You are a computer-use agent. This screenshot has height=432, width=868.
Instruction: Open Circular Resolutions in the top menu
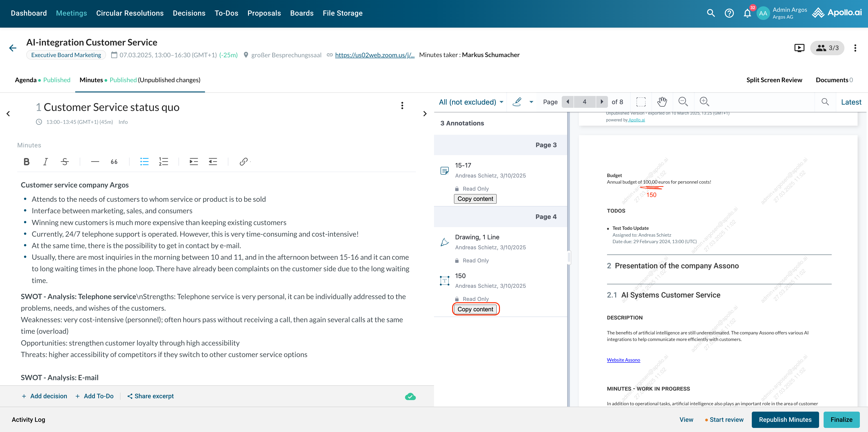tap(130, 13)
